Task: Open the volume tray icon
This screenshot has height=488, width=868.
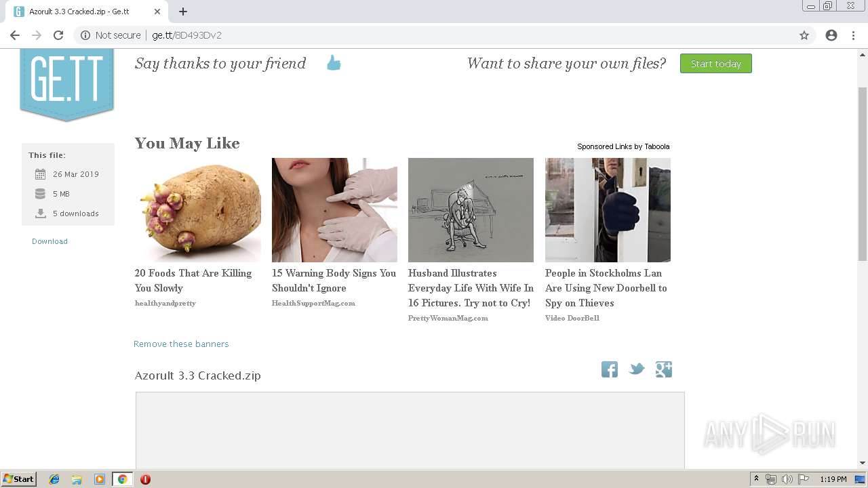Action: coord(787,479)
